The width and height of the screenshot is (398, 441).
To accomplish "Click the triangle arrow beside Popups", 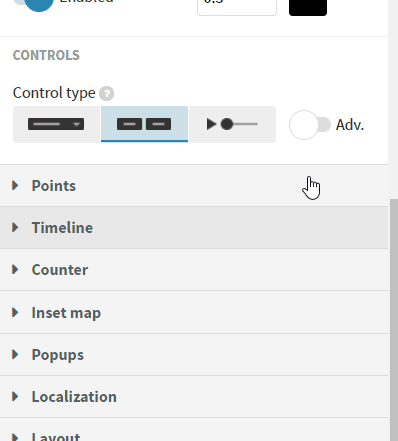I will click(15, 354).
